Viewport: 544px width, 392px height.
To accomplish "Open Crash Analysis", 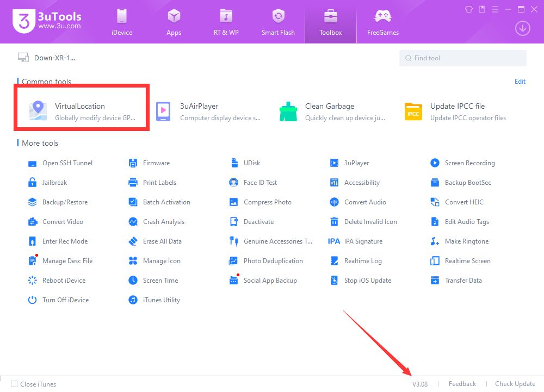I will pyautogui.click(x=157, y=222).
